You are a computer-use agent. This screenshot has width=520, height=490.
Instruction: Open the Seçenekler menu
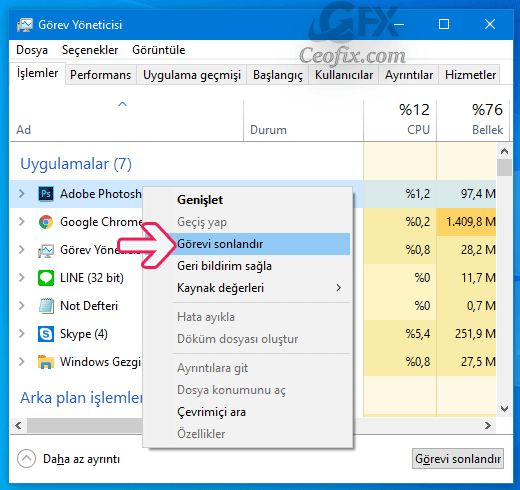[x=90, y=50]
